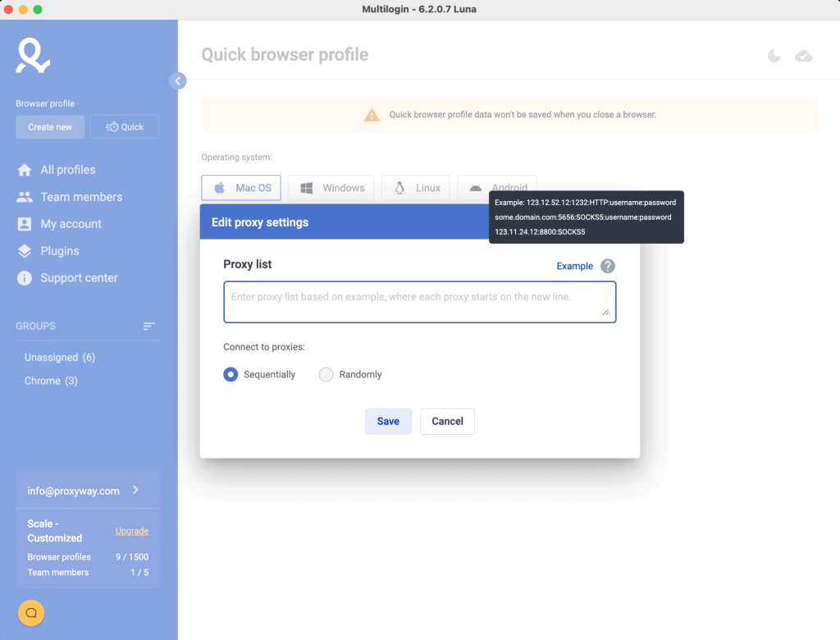
Task: Click the Scale - Customized plan name
Action: click(55, 531)
